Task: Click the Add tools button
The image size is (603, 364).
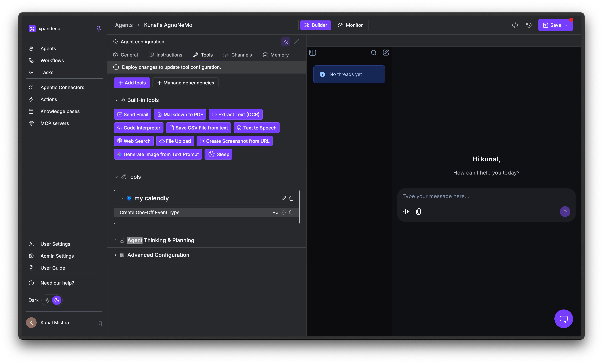Action: pos(132,83)
